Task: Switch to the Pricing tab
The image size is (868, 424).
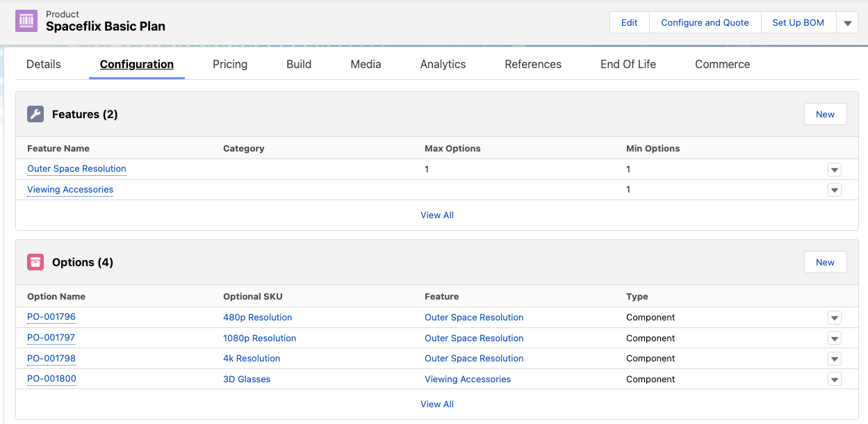Action: coord(230,64)
